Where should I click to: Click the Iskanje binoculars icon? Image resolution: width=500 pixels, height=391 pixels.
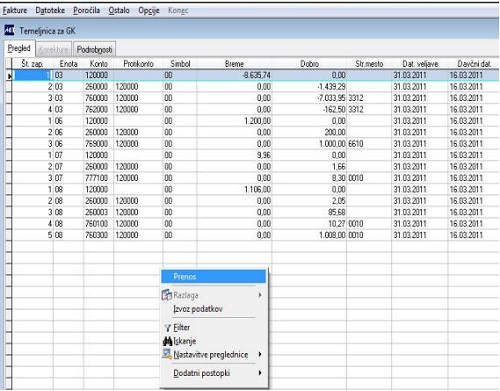(167, 341)
